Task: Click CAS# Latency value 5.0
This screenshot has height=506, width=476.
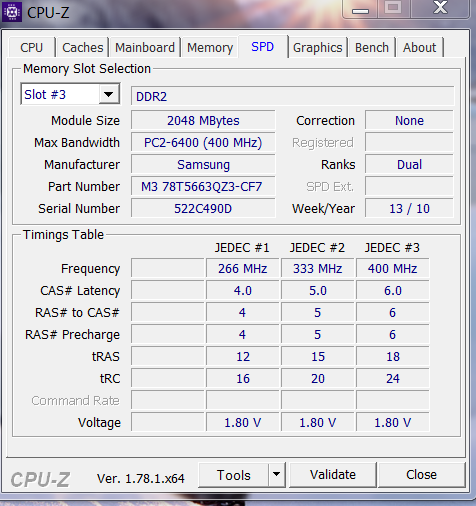Action: tap(318, 290)
